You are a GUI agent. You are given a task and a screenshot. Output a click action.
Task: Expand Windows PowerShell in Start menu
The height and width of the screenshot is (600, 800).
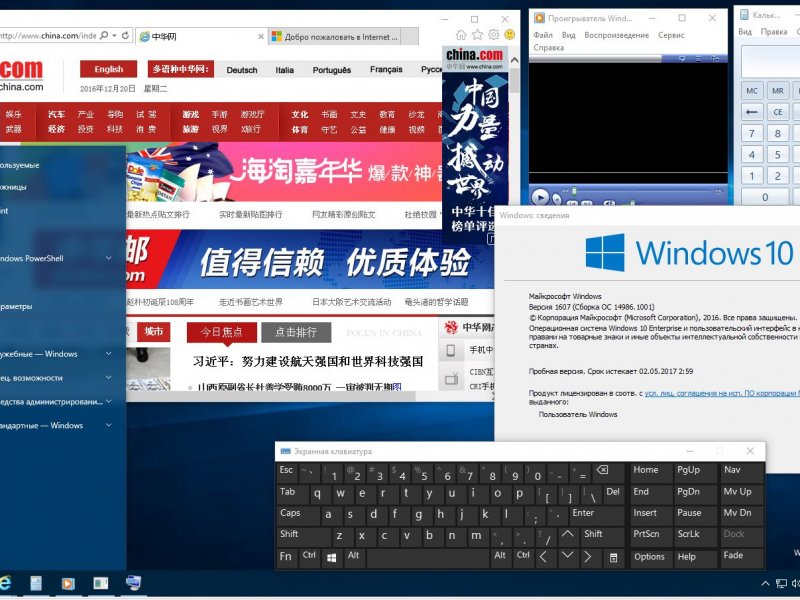click(108, 258)
